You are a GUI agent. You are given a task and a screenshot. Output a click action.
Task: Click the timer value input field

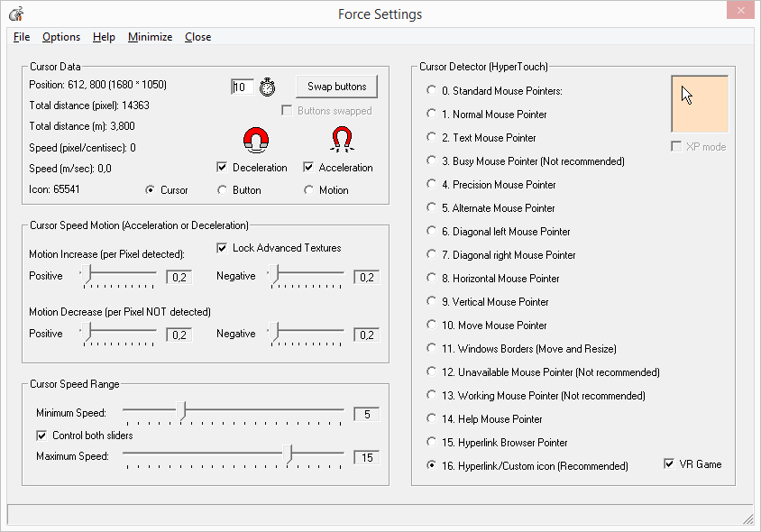243,87
